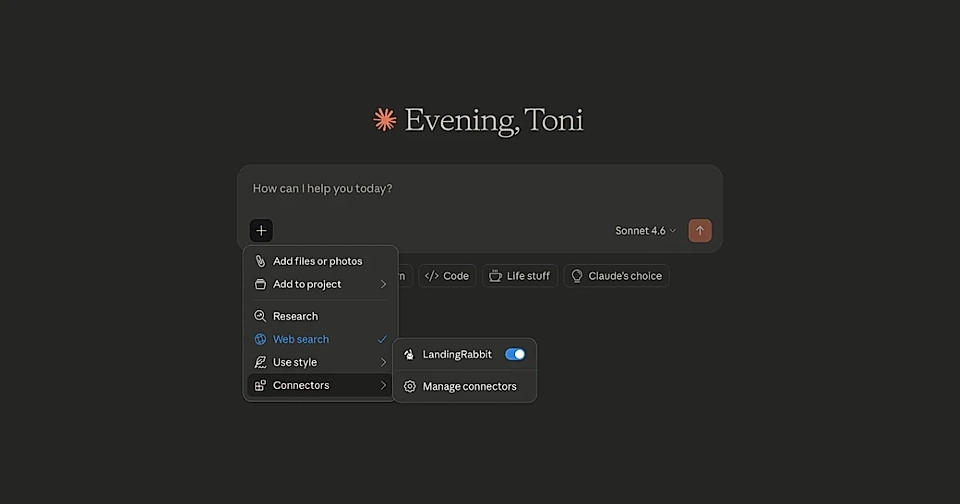This screenshot has height=504, width=960.
Task: Open the Use style menu item
Action: point(320,363)
